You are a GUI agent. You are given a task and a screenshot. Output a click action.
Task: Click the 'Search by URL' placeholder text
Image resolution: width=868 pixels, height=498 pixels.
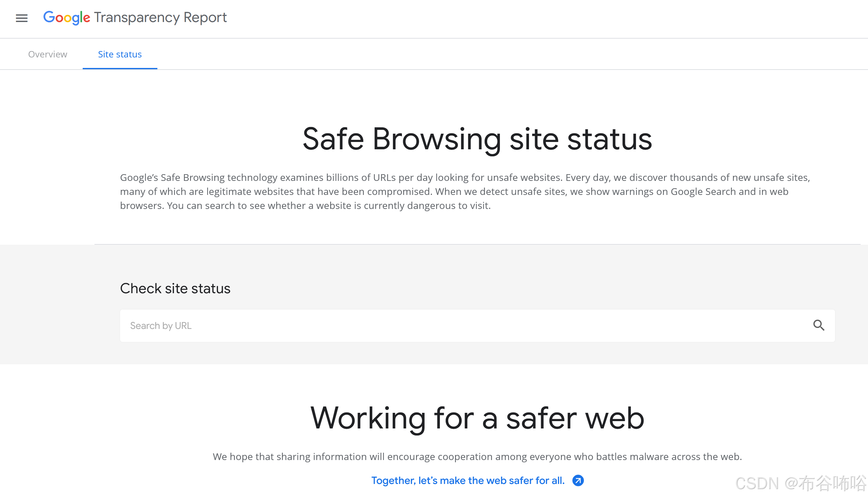(x=161, y=326)
